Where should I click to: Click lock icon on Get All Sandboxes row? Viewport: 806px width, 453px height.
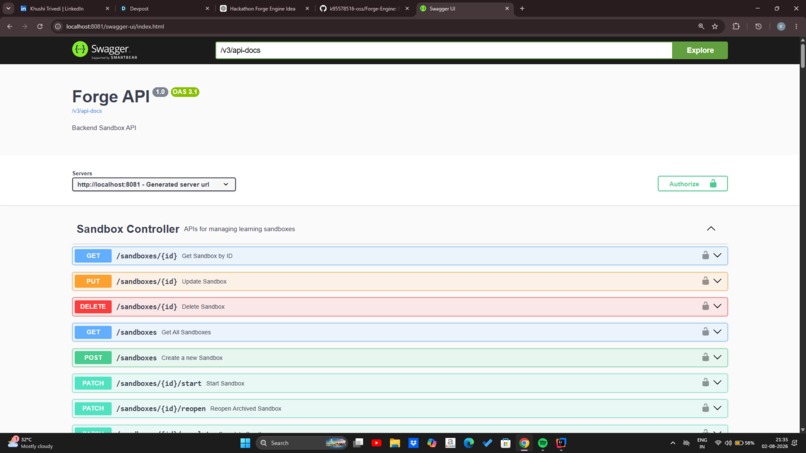pyautogui.click(x=705, y=332)
